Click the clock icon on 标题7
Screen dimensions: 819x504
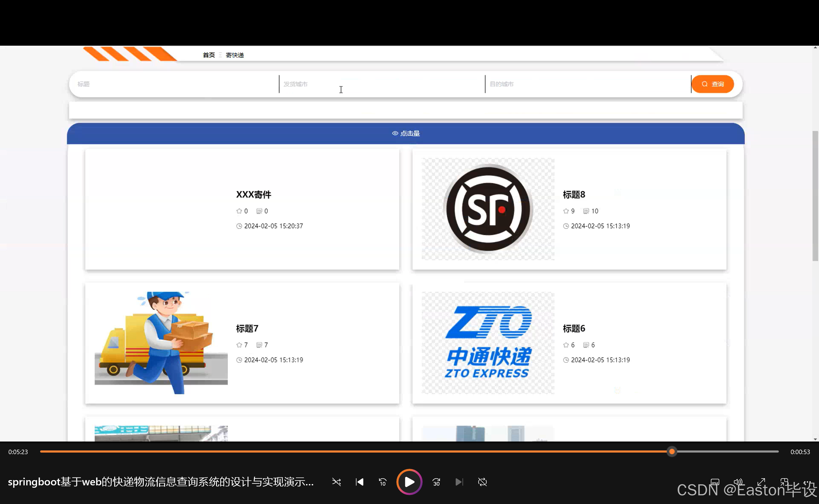coord(239,360)
